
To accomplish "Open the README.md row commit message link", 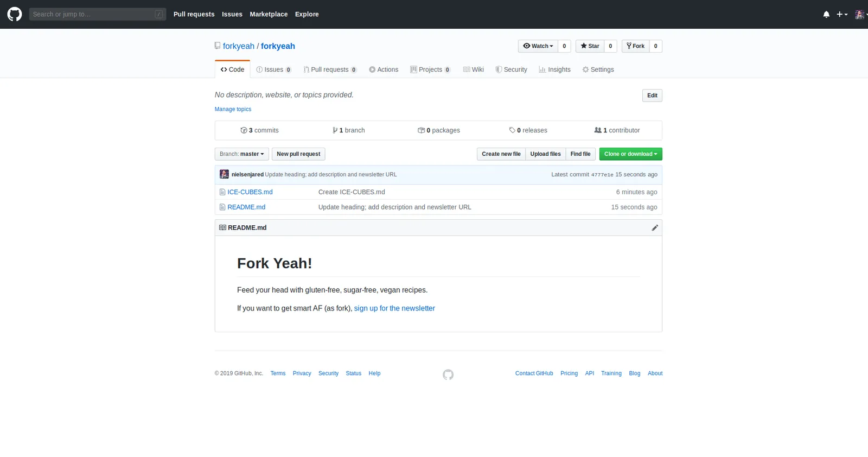I will (x=395, y=207).
